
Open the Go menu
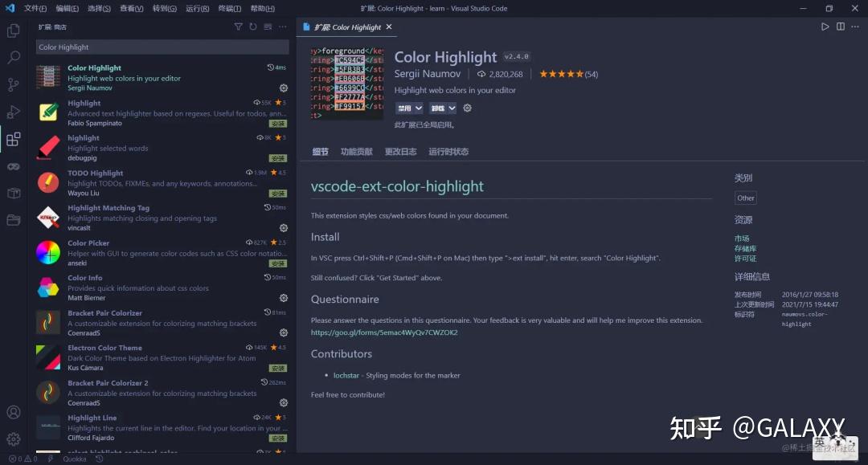[165, 8]
